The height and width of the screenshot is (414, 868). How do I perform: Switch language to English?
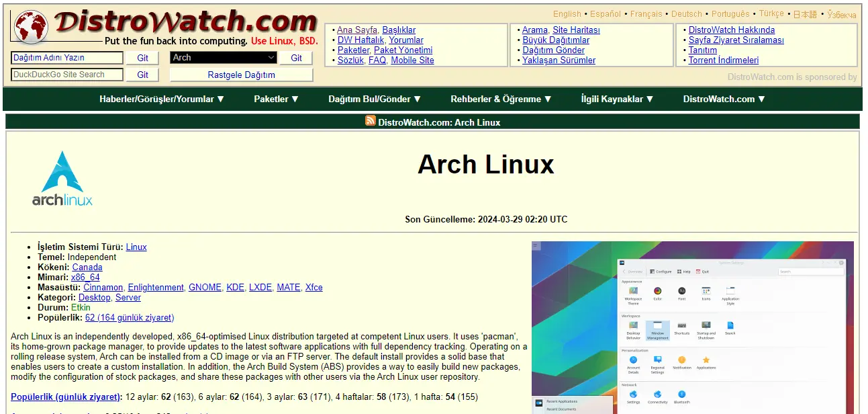(567, 14)
